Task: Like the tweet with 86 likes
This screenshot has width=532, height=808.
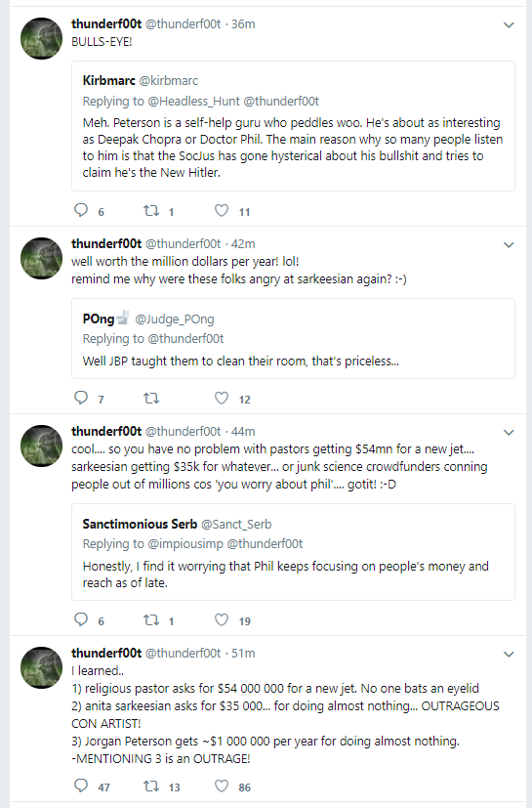Action: 222,786
